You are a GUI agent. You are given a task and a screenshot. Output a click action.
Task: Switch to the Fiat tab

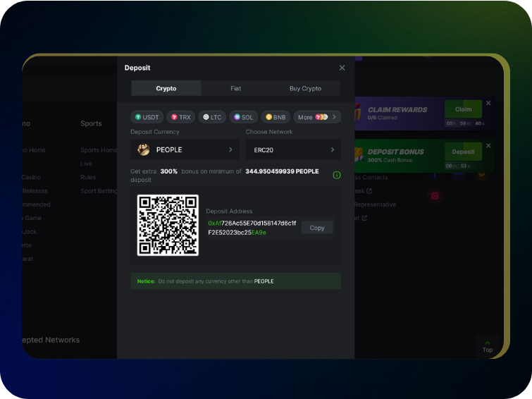click(x=236, y=88)
